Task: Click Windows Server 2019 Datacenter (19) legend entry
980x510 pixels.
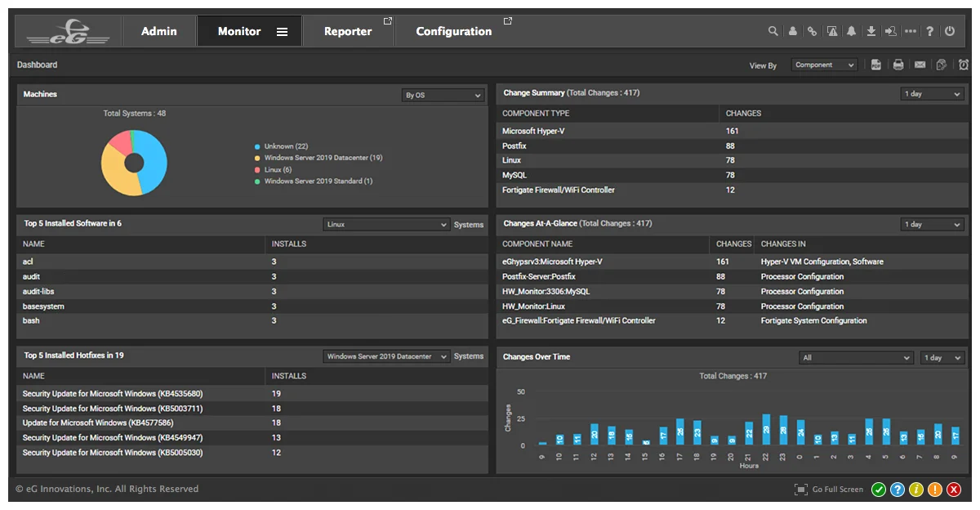Action: [318, 158]
